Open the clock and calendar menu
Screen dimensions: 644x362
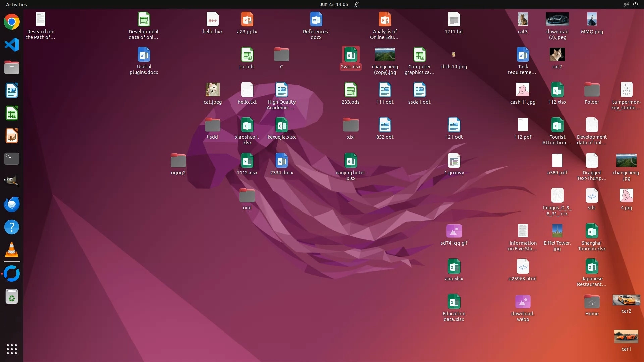click(x=333, y=4)
